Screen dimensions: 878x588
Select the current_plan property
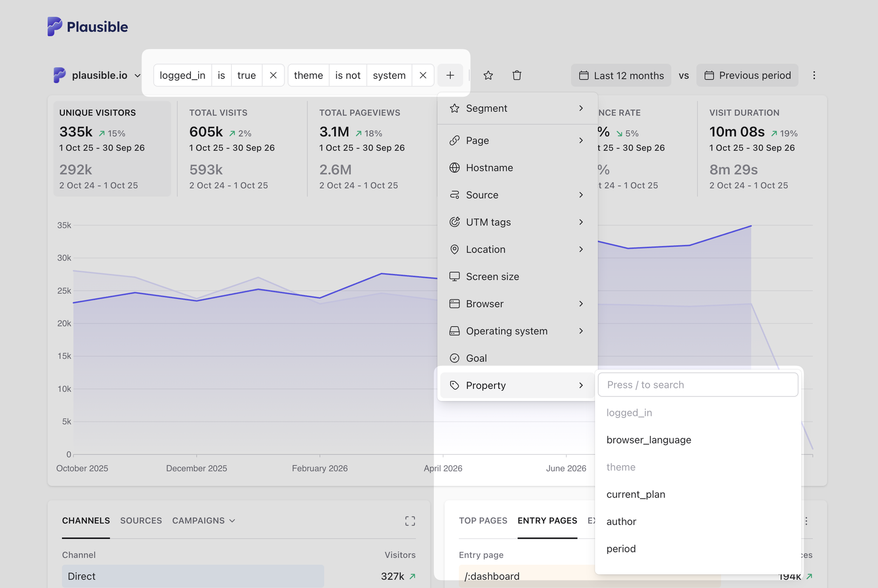pos(698,494)
